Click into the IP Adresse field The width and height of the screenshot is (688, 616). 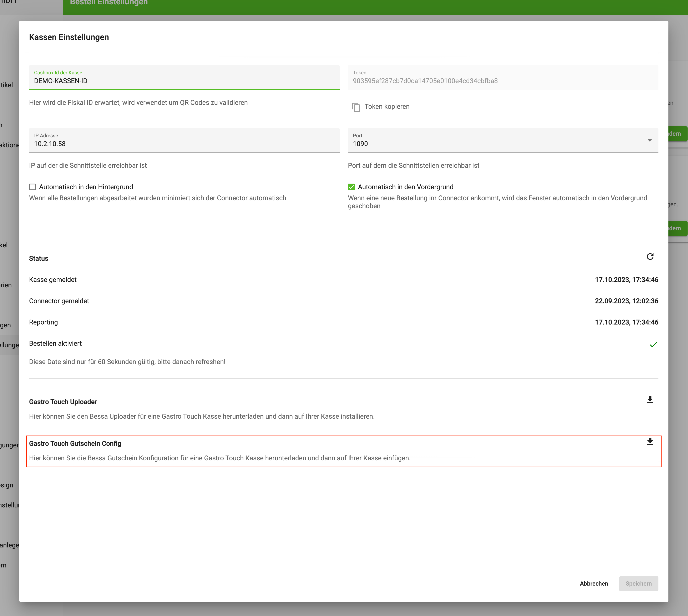(184, 144)
